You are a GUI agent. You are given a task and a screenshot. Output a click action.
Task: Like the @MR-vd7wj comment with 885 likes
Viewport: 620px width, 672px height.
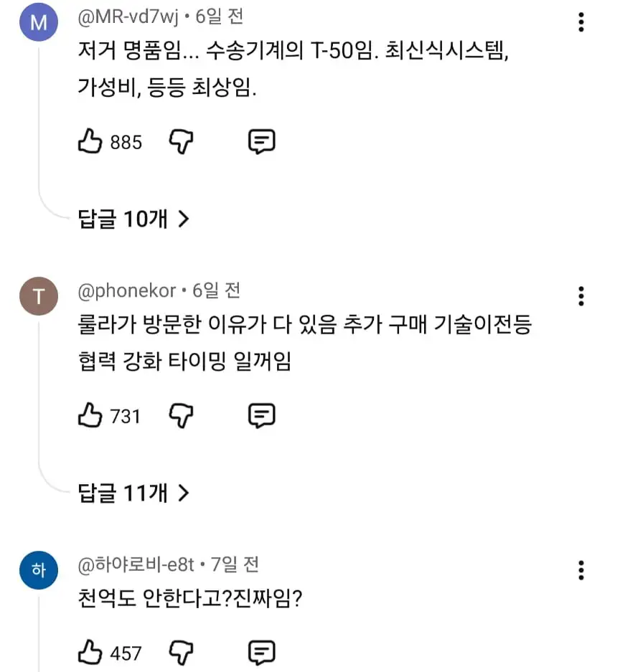[x=90, y=142]
